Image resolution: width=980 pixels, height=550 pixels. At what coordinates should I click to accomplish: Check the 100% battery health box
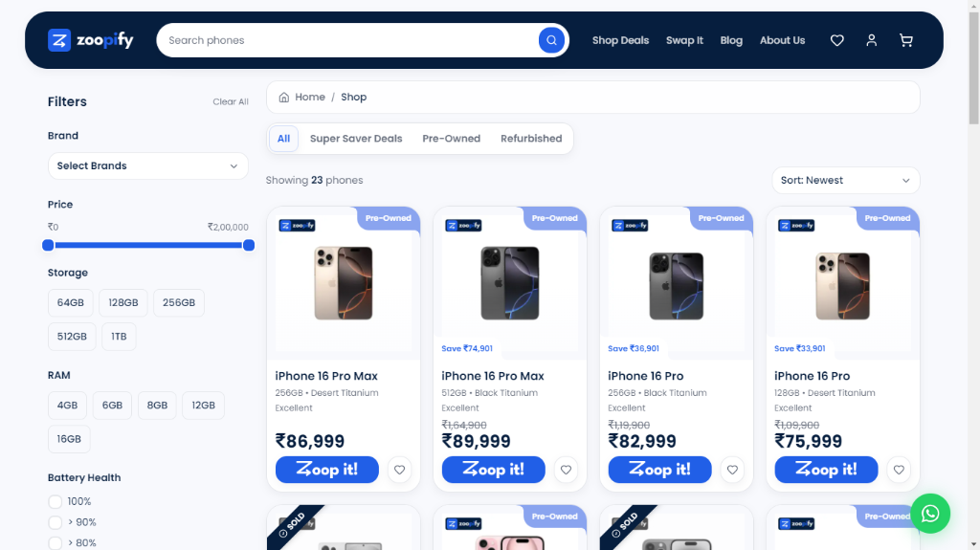[55, 501]
